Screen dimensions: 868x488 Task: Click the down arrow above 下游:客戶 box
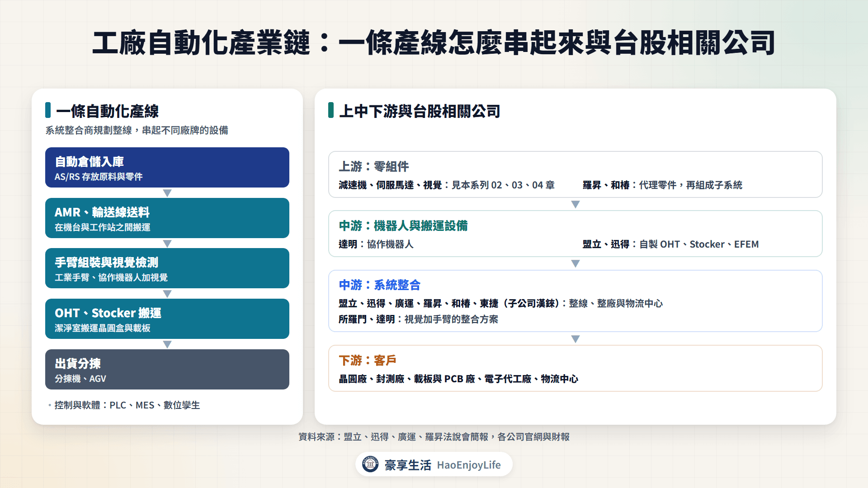point(576,339)
